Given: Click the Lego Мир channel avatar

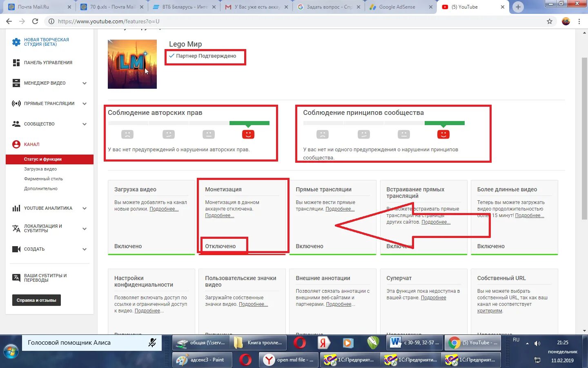Looking at the screenshot, I should [x=132, y=64].
